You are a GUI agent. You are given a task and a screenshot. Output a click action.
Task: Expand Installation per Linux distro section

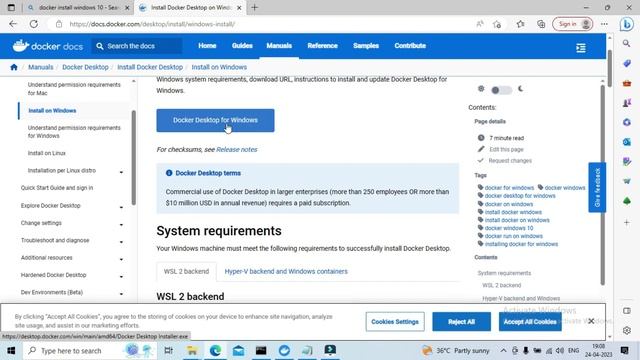point(121,172)
